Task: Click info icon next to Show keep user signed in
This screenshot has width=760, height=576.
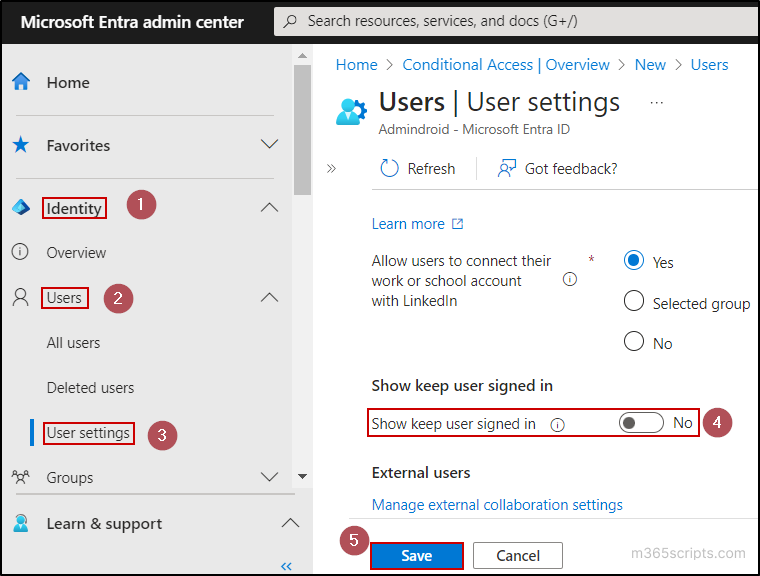Action: (x=557, y=425)
